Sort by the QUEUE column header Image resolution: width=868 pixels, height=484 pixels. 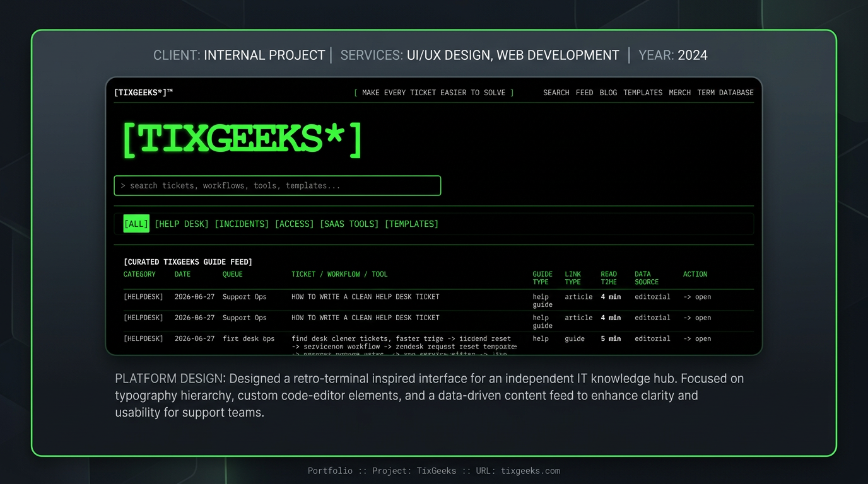(x=233, y=274)
